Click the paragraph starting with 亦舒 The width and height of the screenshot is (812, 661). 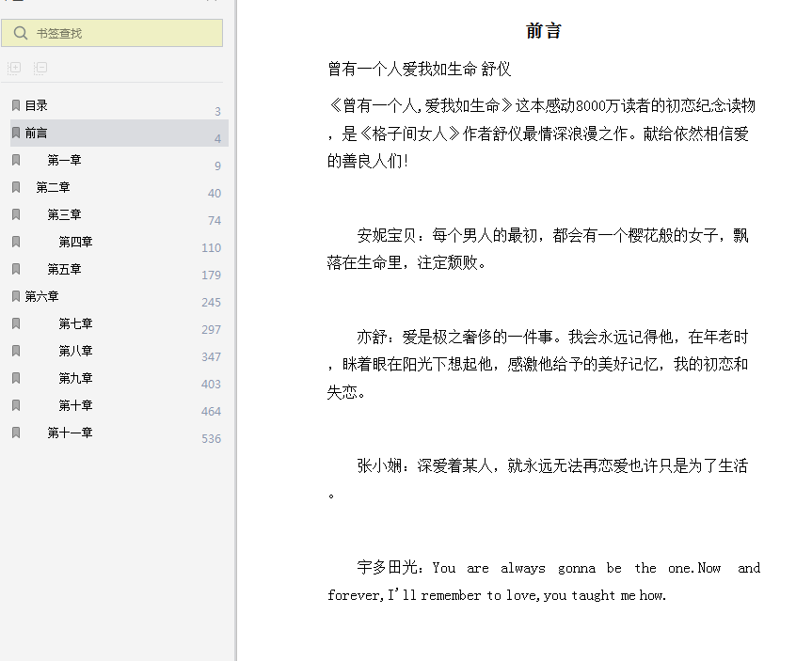[x=537, y=365]
